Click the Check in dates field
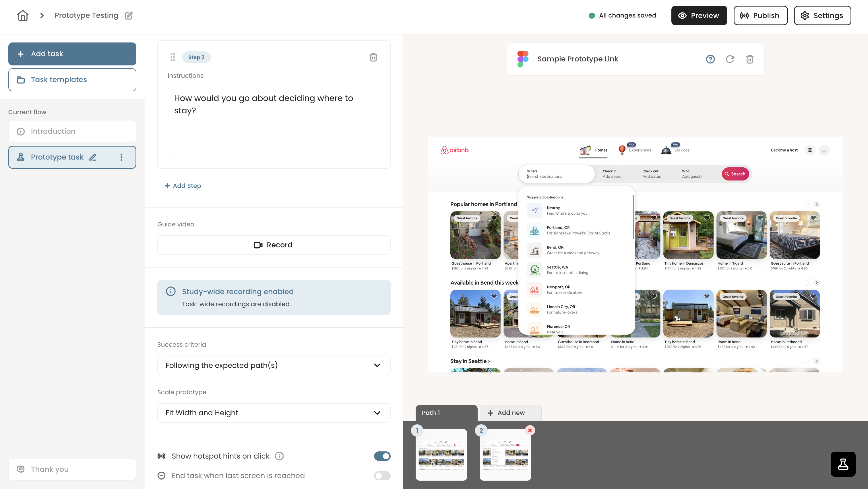868x489 pixels. 612,174
